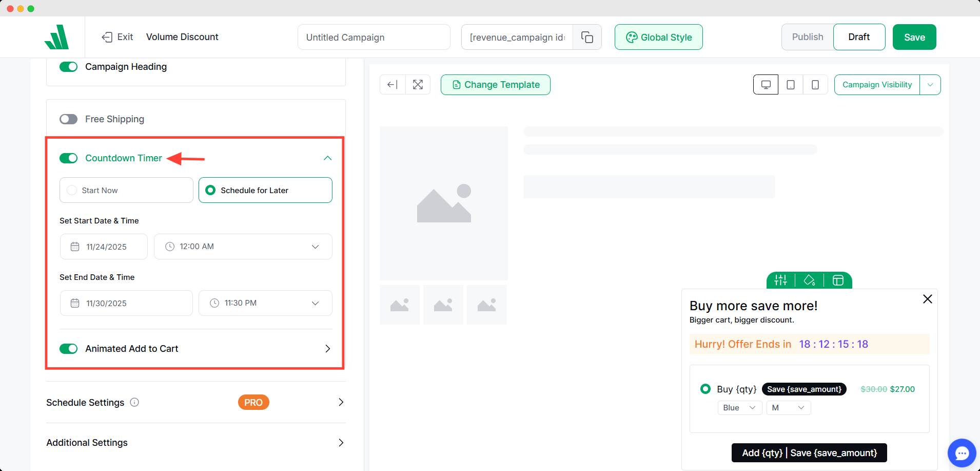This screenshot has height=471, width=980.
Task: Disable the Countdown Timer toggle
Action: coord(68,158)
